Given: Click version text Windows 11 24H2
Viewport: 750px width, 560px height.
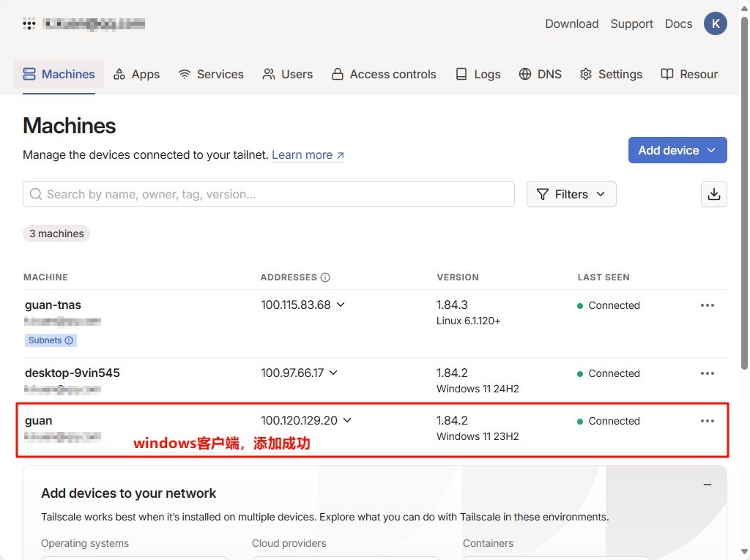Looking at the screenshot, I should (478, 389).
